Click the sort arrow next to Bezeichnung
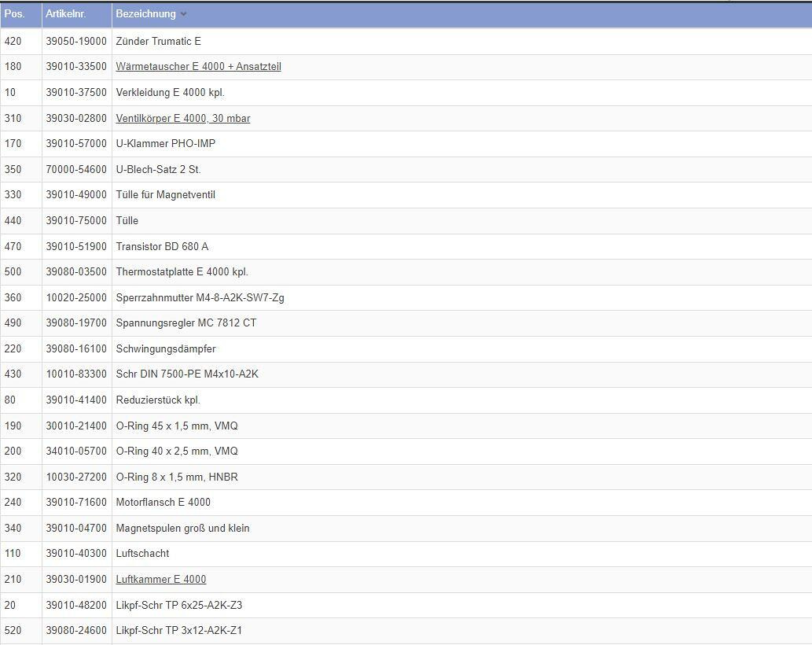 click(184, 14)
